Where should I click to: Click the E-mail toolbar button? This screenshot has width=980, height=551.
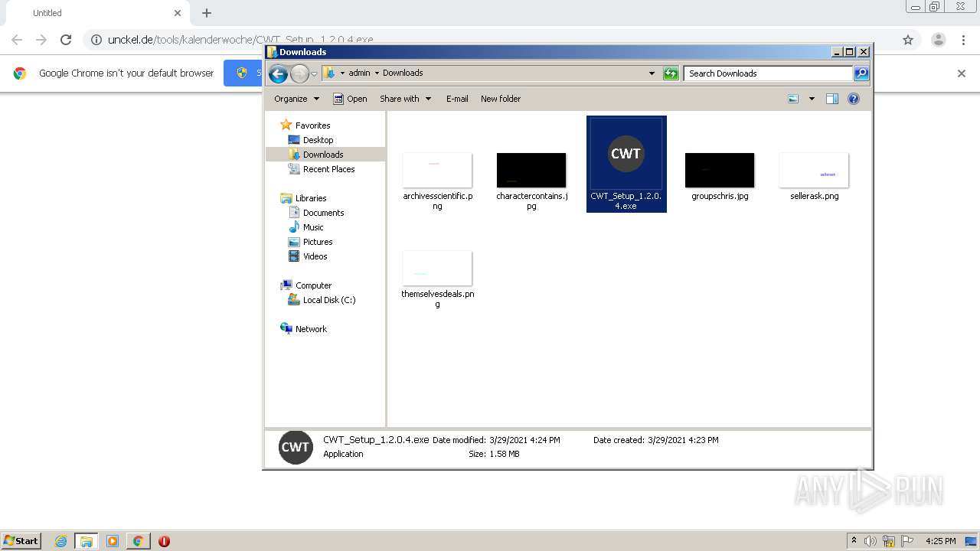coord(457,99)
